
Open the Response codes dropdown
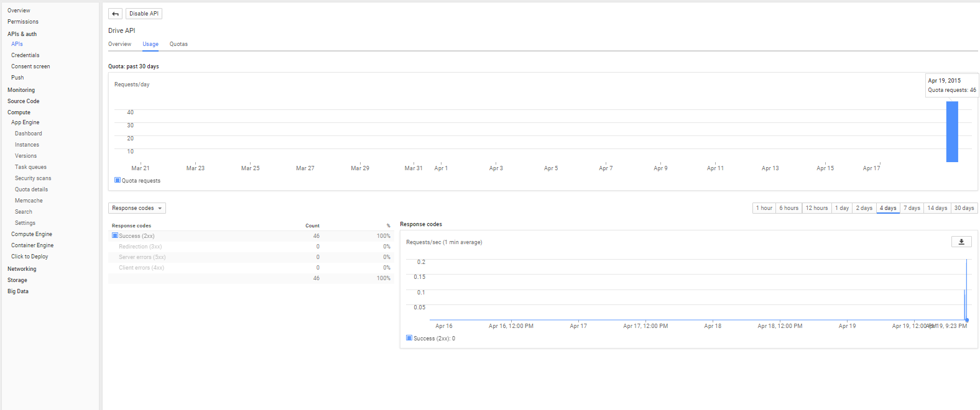point(137,208)
